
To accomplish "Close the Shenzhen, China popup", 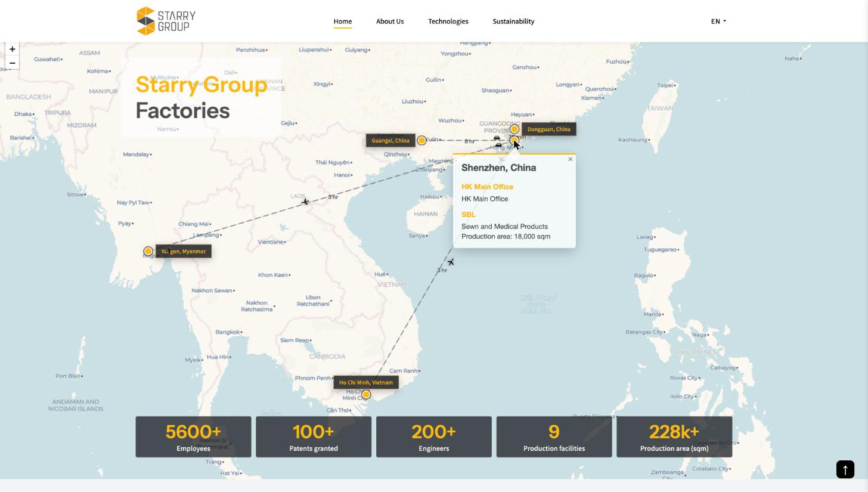I will click(x=571, y=159).
